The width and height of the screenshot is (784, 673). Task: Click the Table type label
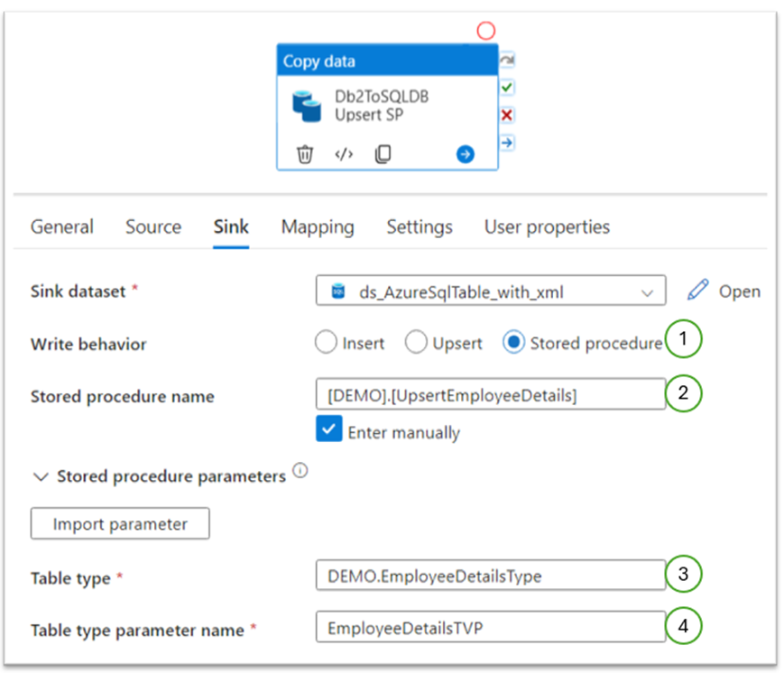(x=70, y=578)
